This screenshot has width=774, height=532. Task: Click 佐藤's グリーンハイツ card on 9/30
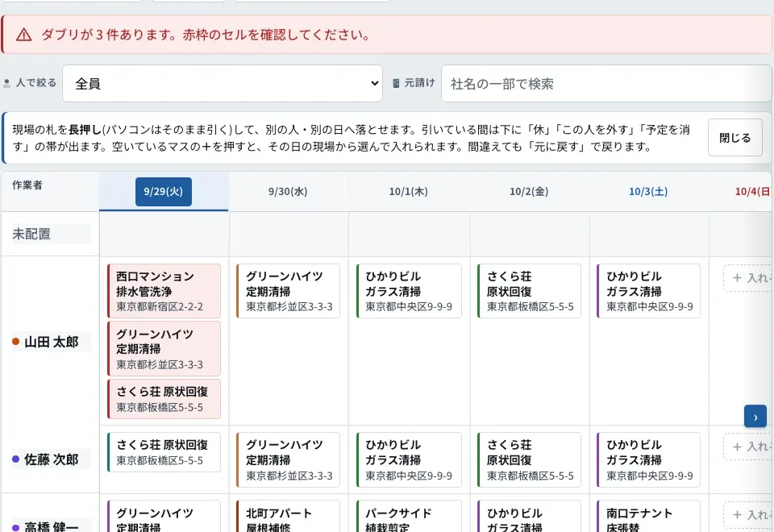289,460
